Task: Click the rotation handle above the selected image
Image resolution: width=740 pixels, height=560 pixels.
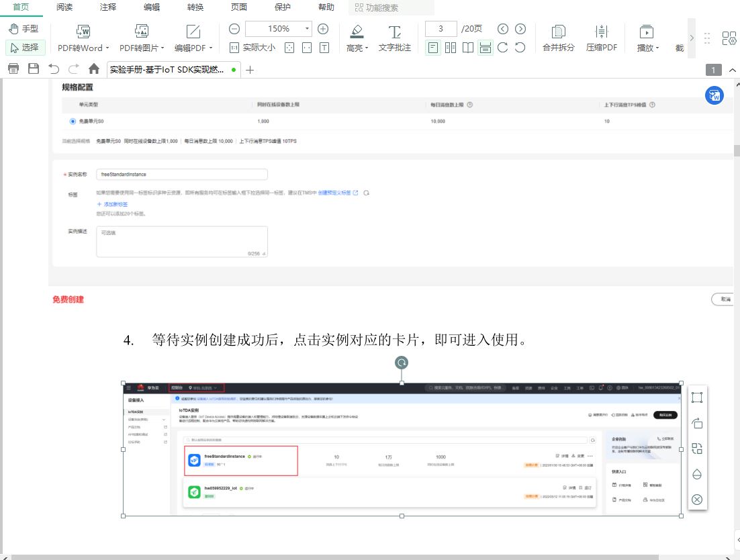Action: coord(402,363)
